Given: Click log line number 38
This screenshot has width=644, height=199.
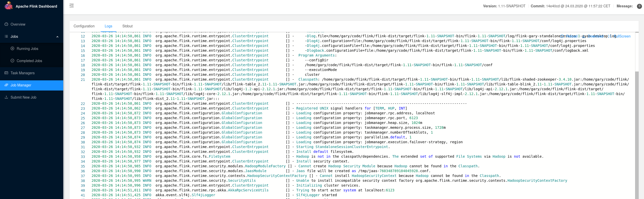Looking at the screenshot, I should [83, 181].
